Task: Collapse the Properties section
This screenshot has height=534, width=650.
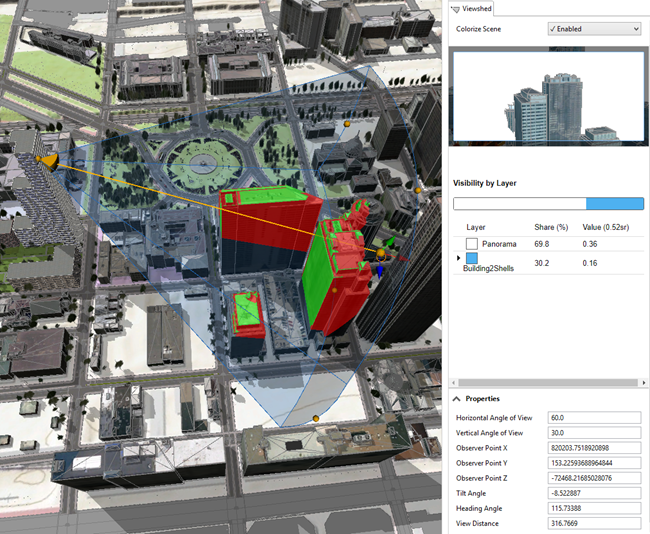Action: [x=457, y=399]
